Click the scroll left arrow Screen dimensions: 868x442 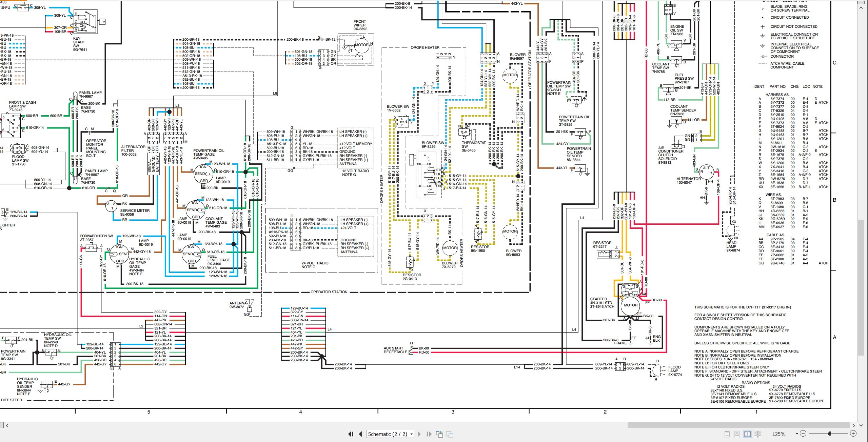click(x=7, y=425)
